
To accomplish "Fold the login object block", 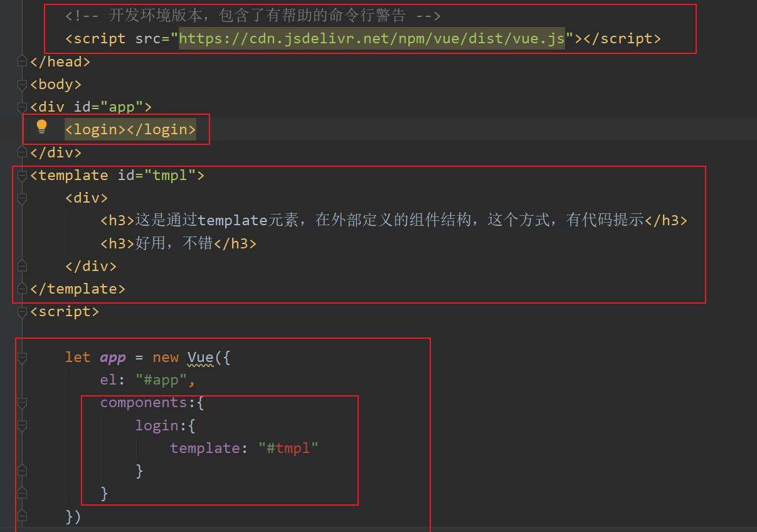I will click(x=23, y=426).
